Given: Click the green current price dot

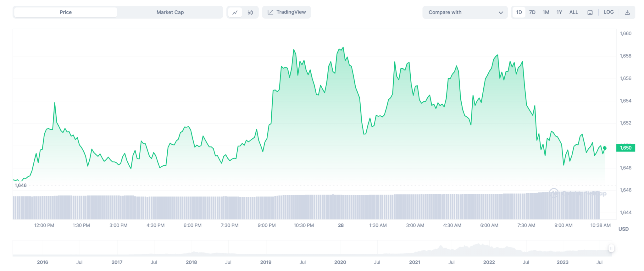Looking at the screenshot, I should 605,148.
